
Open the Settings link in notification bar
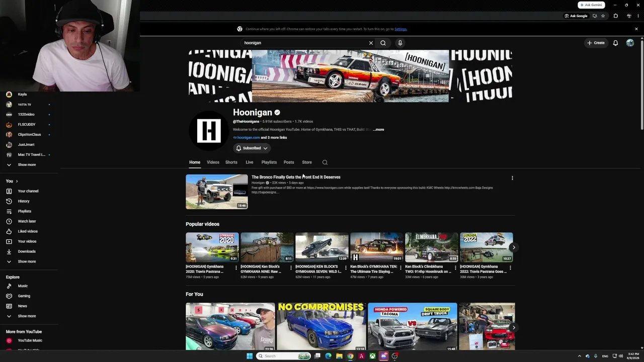point(400,29)
